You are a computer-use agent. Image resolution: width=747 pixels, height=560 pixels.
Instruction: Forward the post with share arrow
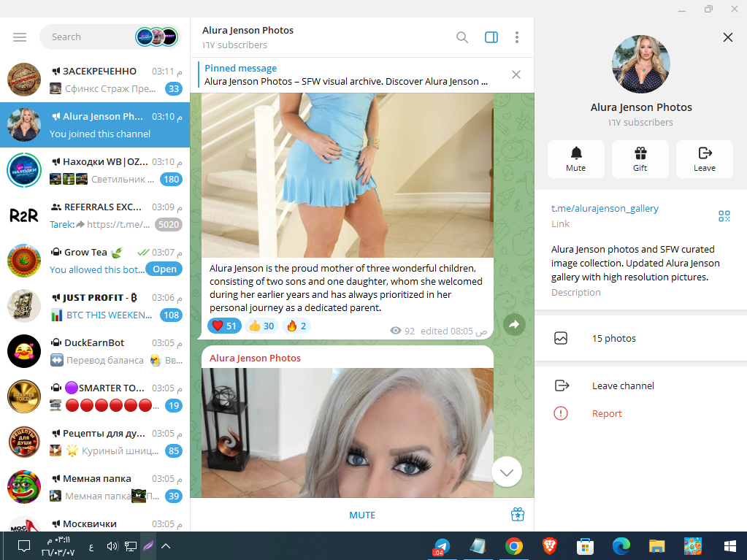[x=514, y=325]
